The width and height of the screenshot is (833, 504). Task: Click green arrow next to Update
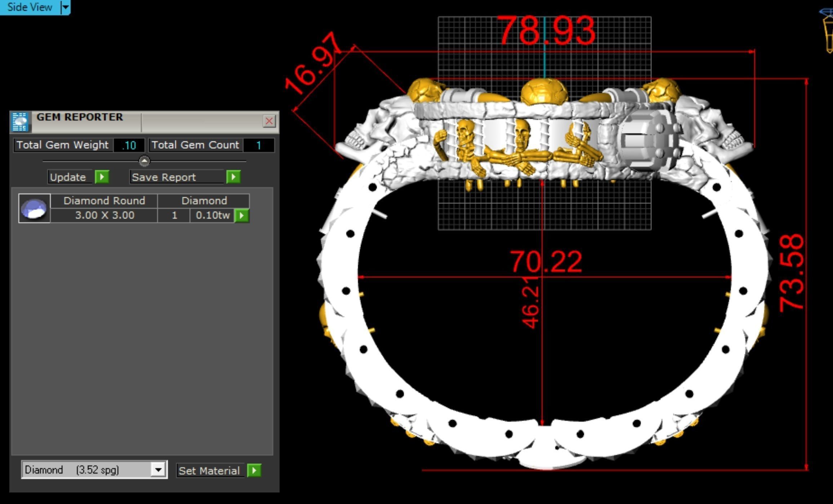[102, 177]
